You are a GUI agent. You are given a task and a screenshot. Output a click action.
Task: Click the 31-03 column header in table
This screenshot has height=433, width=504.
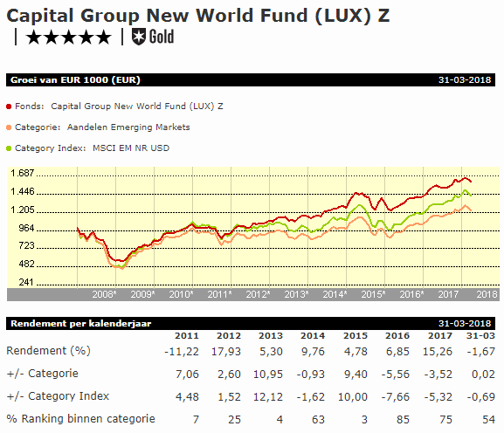point(481,336)
